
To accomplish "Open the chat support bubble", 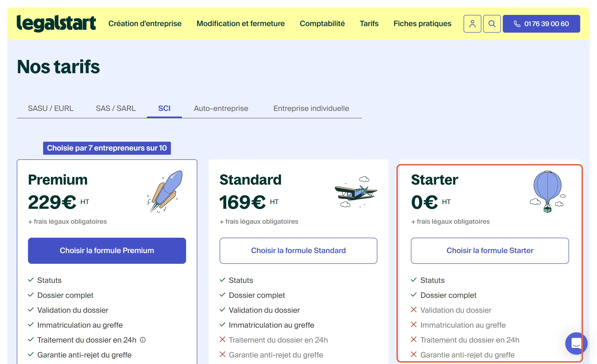I will (576, 343).
